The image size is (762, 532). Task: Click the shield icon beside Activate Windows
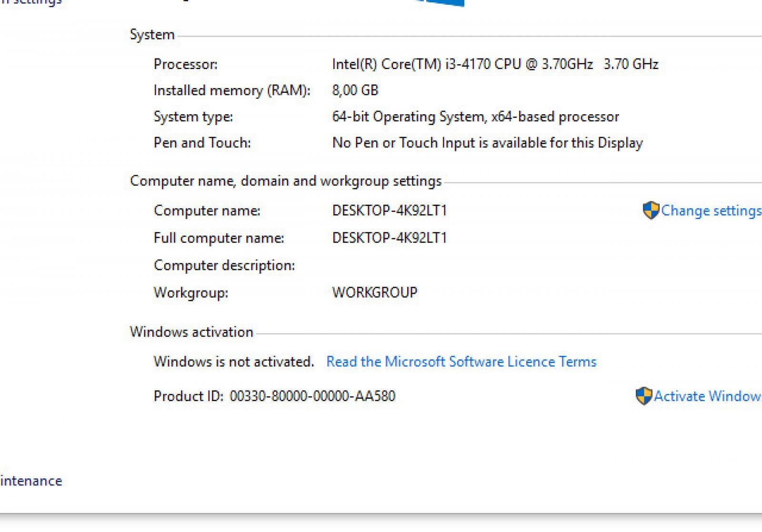point(643,396)
